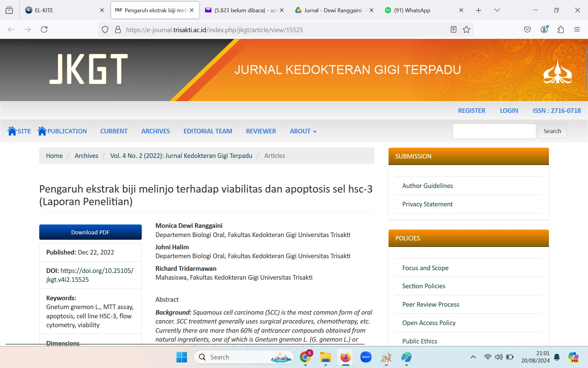Image resolution: width=588 pixels, height=368 pixels.
Task: Open Paint app from the taskbar
Action: point(406,357)
